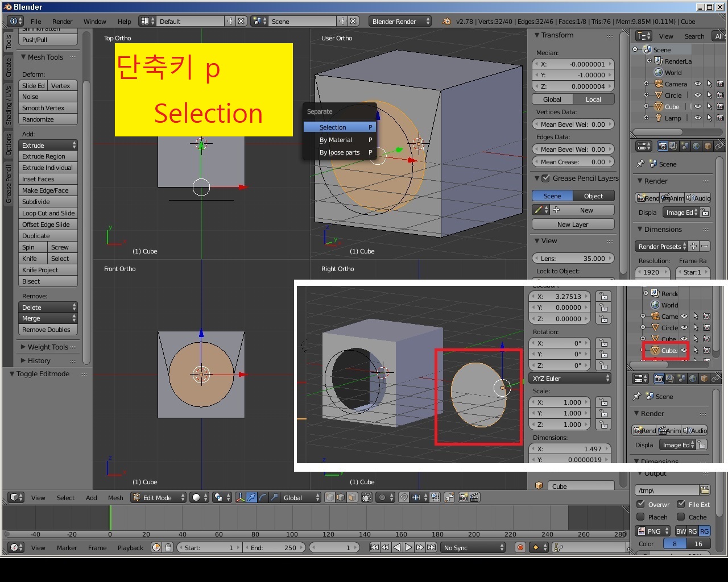Hide the Lamp using its eye icon
Image resolution: width=728 pixels, height=582 pixels.
click(x=698, y=118)
